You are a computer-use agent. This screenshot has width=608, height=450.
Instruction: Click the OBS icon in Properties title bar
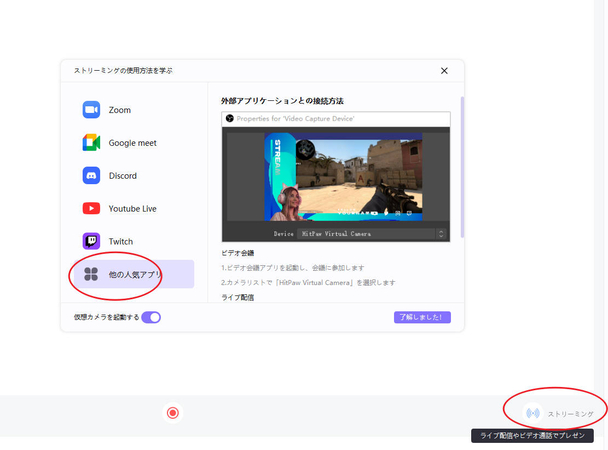230,118
